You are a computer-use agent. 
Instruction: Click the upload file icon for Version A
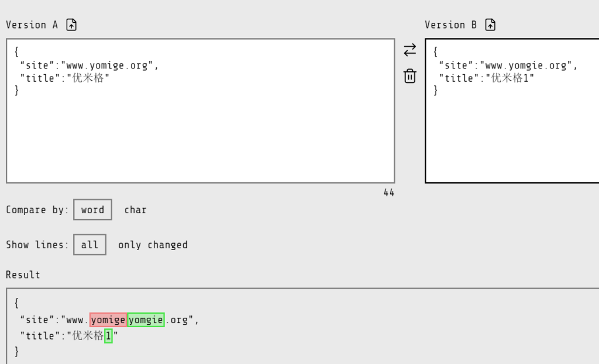tap(71, 25)
